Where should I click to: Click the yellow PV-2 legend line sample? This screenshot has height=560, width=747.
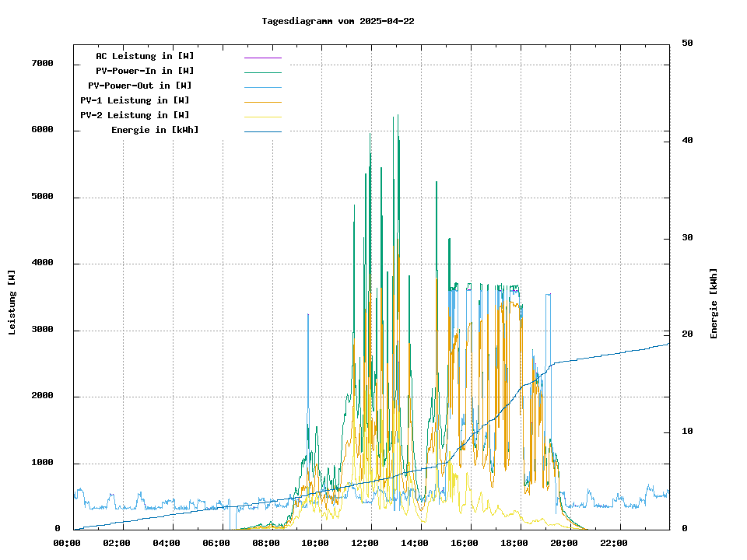(x=262, y=116)
